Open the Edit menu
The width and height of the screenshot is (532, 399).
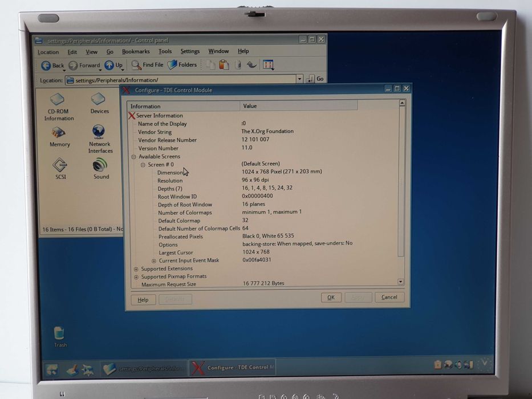[x=72, y=52]
